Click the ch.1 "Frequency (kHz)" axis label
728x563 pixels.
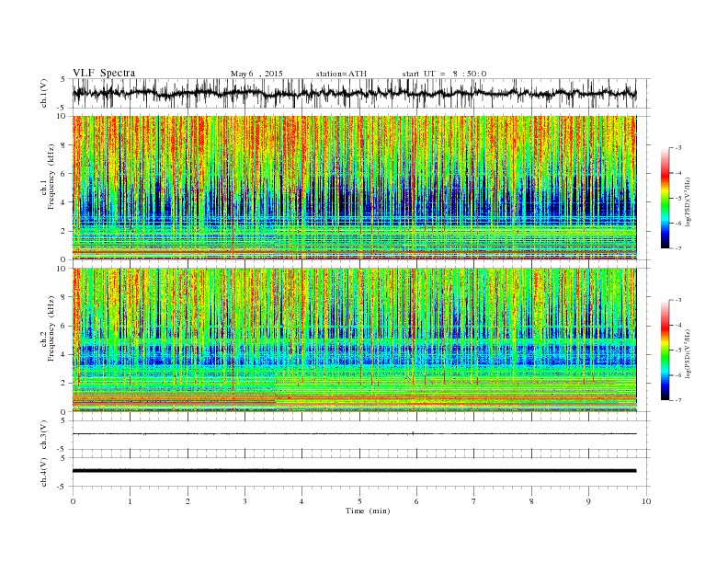tap(51, 177)
